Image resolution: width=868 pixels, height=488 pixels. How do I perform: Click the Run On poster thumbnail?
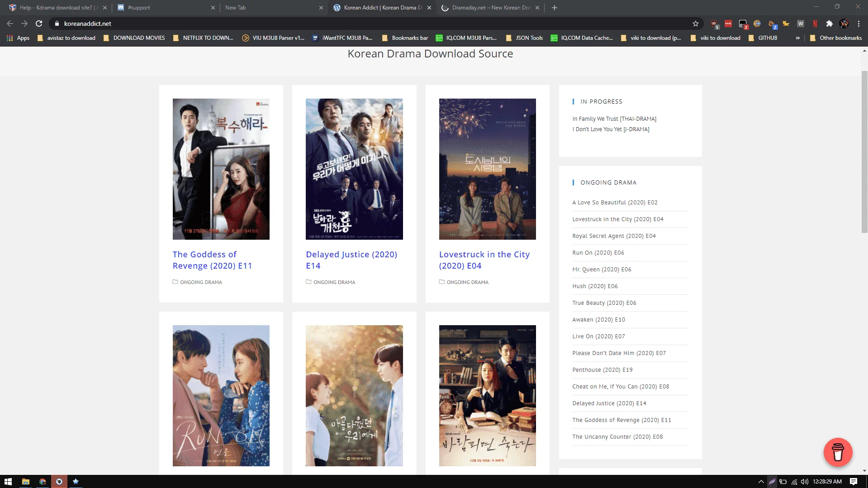pos(221,396)
